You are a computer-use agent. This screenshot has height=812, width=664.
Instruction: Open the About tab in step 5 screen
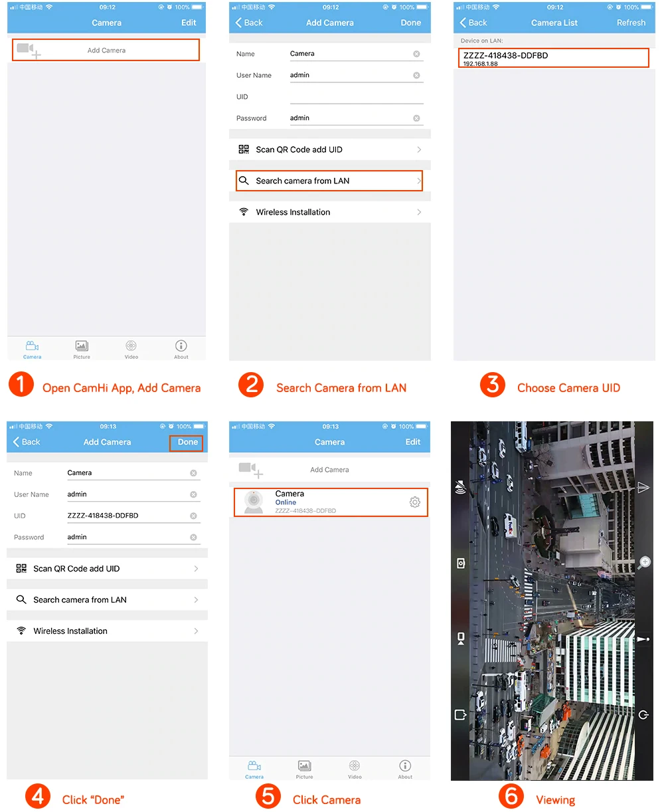[405, 769]
